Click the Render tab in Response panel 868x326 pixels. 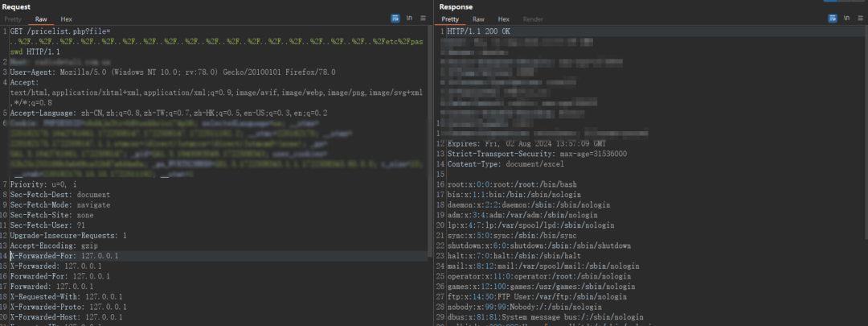(x=533, y=19)
